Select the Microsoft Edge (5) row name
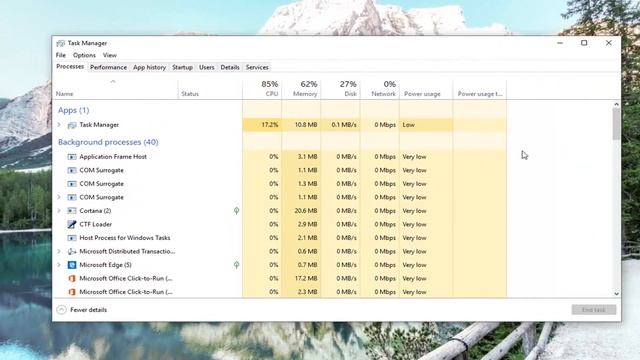 coord(105,265)
